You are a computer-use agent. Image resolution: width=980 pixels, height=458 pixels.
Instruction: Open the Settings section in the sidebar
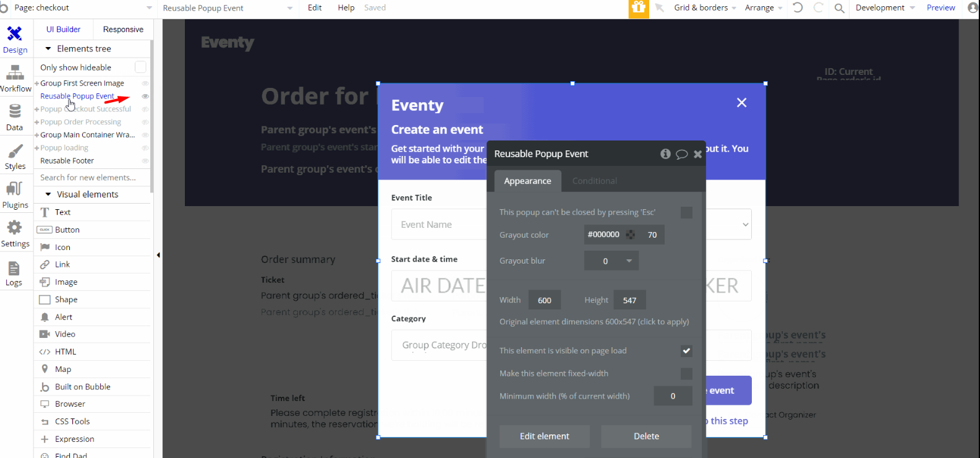click(x=15, y=234)
